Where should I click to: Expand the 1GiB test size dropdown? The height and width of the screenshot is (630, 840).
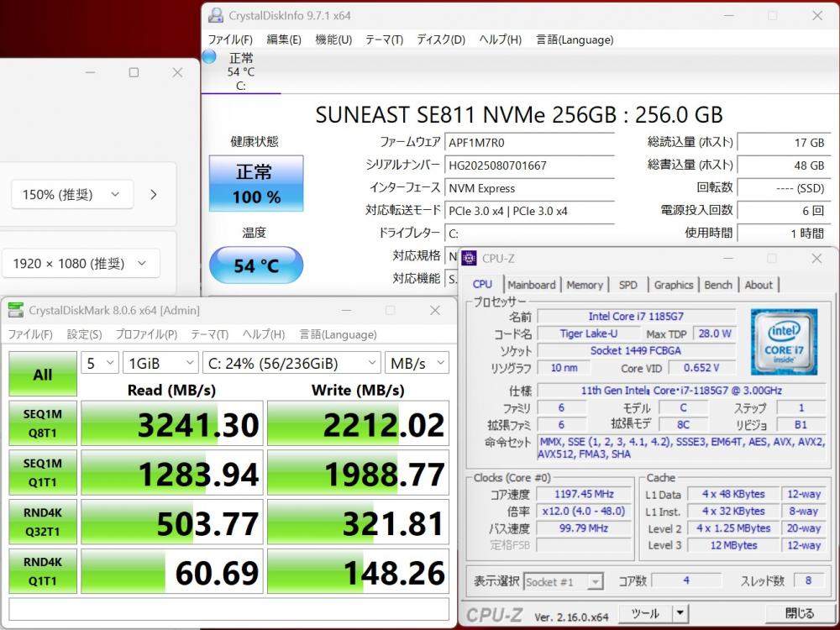tap(159, 363)
